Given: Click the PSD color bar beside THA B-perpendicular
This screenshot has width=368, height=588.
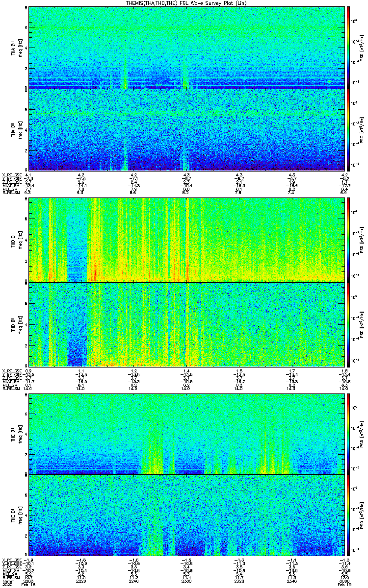Looking at the screenshot, I should (x=348, y=48).
